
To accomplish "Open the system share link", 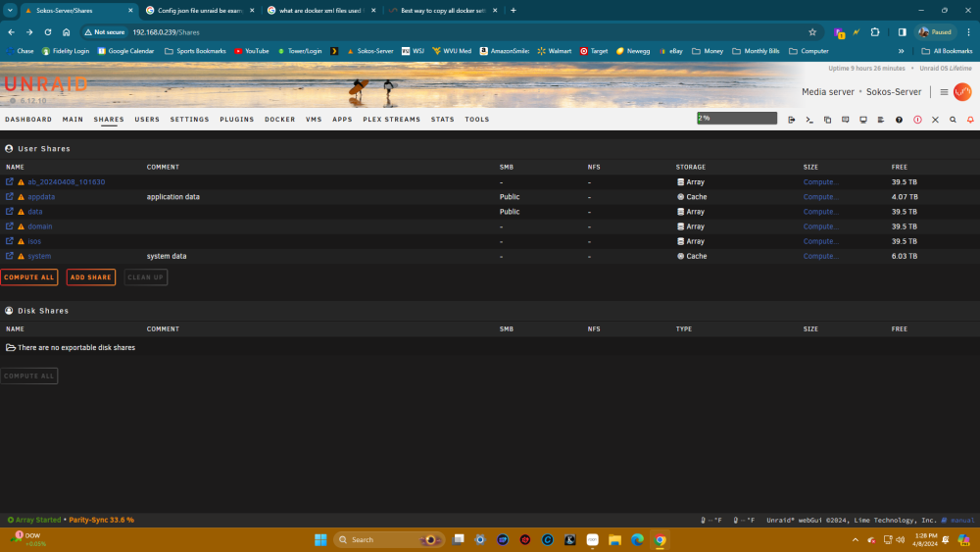I will coord(39,256).
